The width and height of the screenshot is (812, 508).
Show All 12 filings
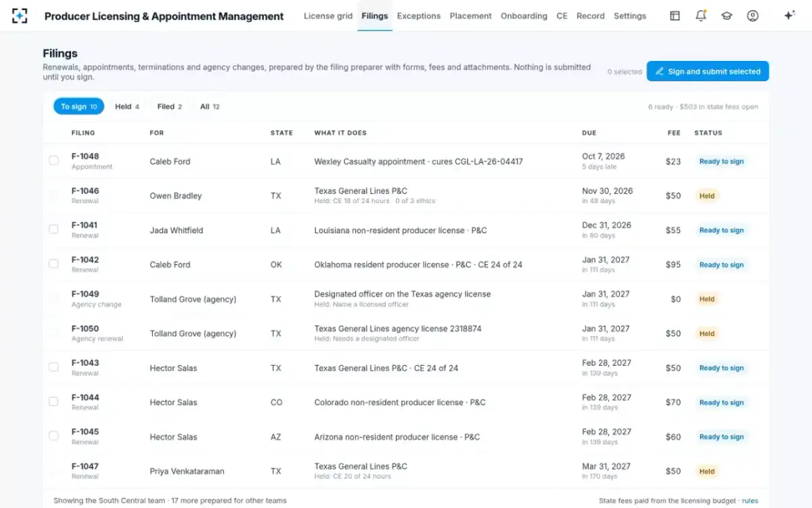pos(210,106)
